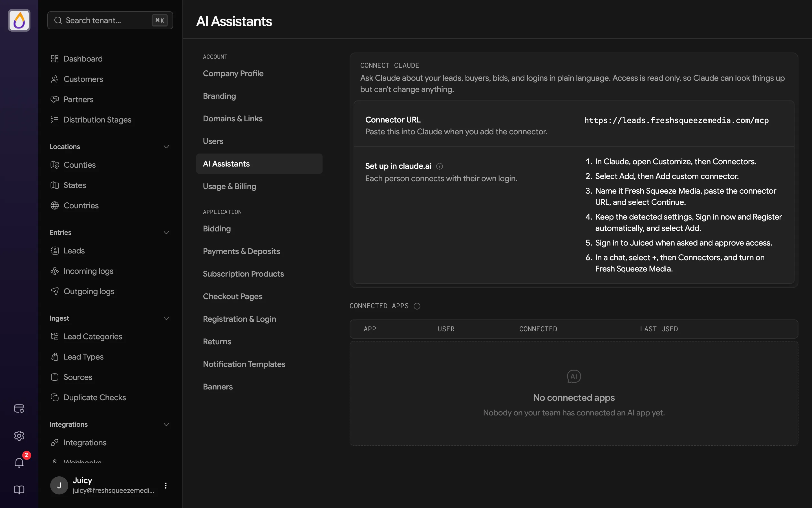Click the LAST USED column header
This screenshot has width=812, height=508.
(659, 329)
